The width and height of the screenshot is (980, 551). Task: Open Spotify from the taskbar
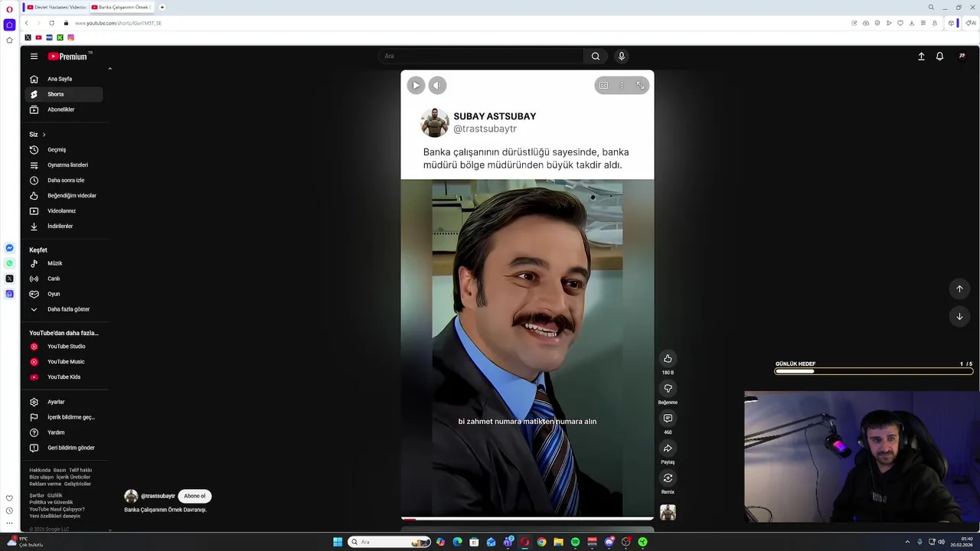(x=575, y=542)
